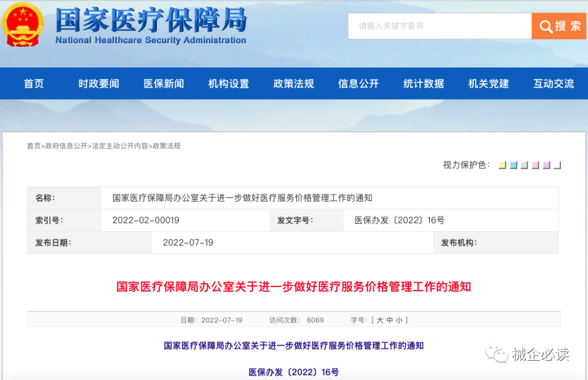Click 医保办发〔2022〕16号 in the 发文字号 row
Viewport: 588px width, 380px height.
point(400,220)
